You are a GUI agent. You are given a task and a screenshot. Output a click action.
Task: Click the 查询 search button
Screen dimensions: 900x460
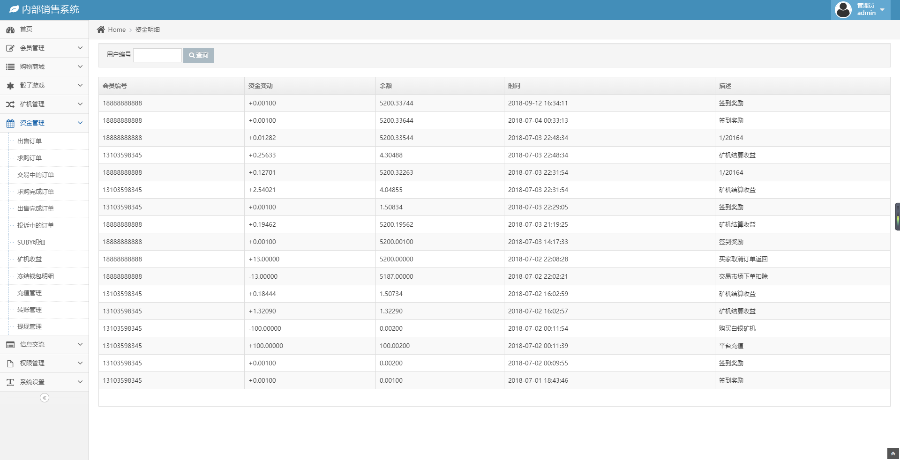point(199,56)
